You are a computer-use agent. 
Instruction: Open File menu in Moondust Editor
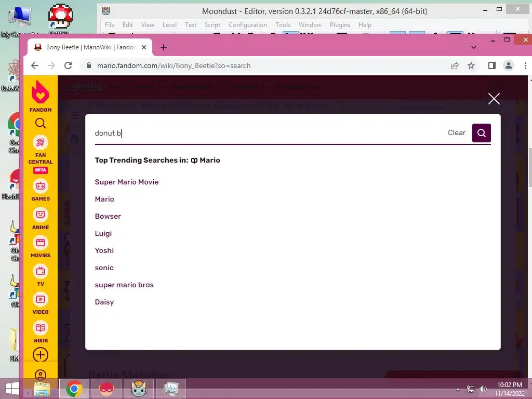tap(110, 25)
